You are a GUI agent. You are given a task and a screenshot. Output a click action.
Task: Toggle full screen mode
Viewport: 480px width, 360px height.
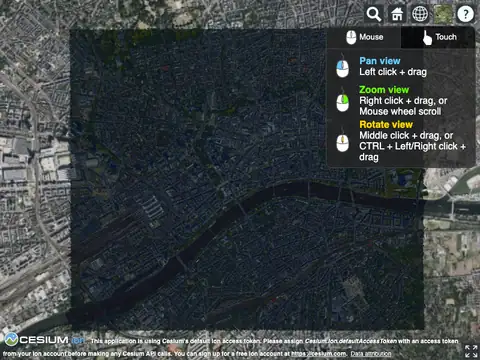tap(471, 351)
